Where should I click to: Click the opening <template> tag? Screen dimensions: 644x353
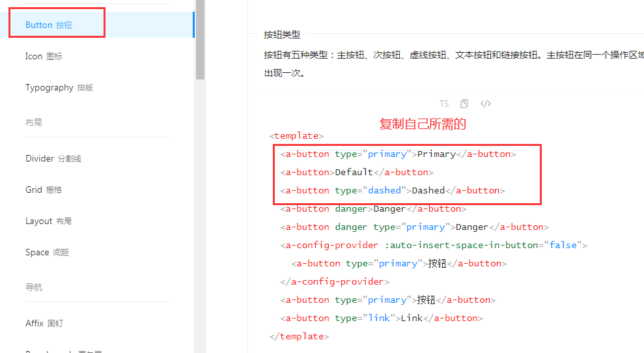(x=296, y=135)
